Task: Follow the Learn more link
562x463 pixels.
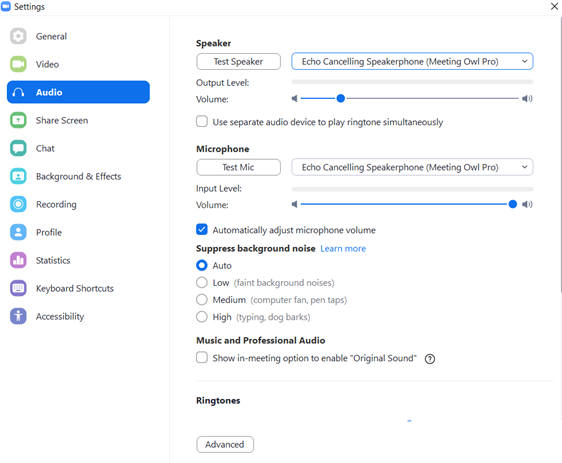Action: tap(343, 248)
